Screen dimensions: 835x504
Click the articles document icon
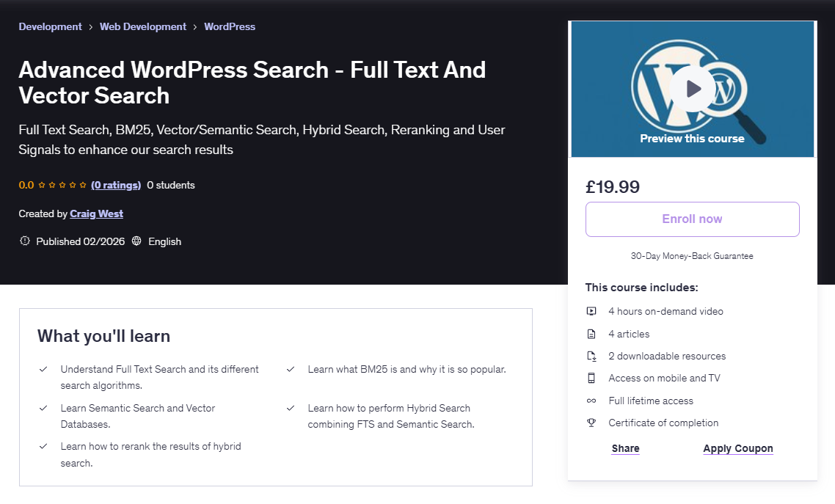591,333
